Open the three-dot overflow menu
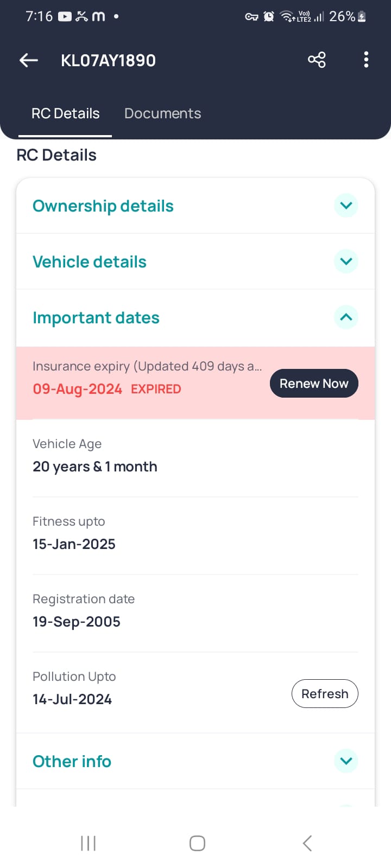391x868 pixels. pos(366,60)
